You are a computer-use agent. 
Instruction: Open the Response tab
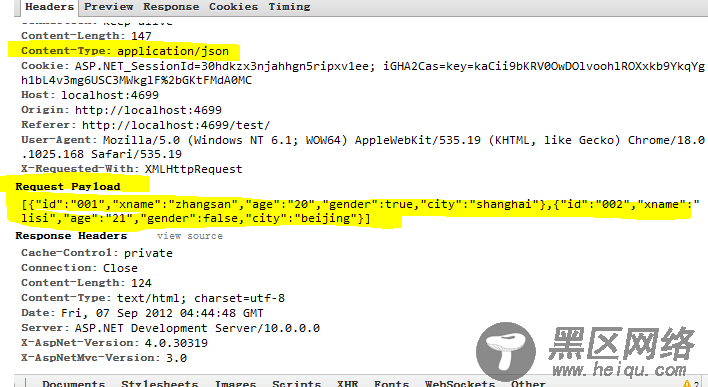click(x=171, y=7)
